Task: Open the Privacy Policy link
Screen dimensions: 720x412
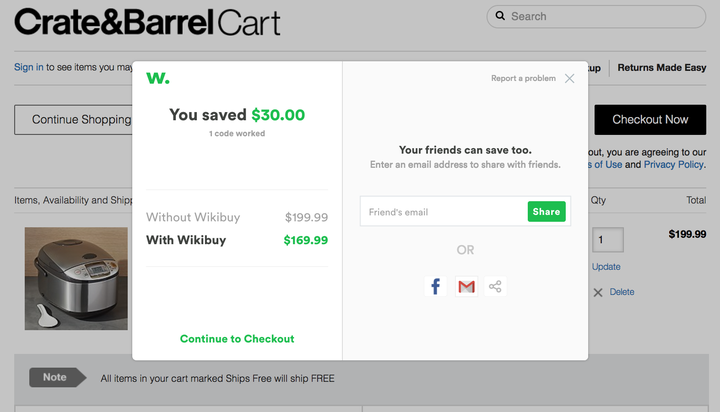Action: [x=674, y=164]
